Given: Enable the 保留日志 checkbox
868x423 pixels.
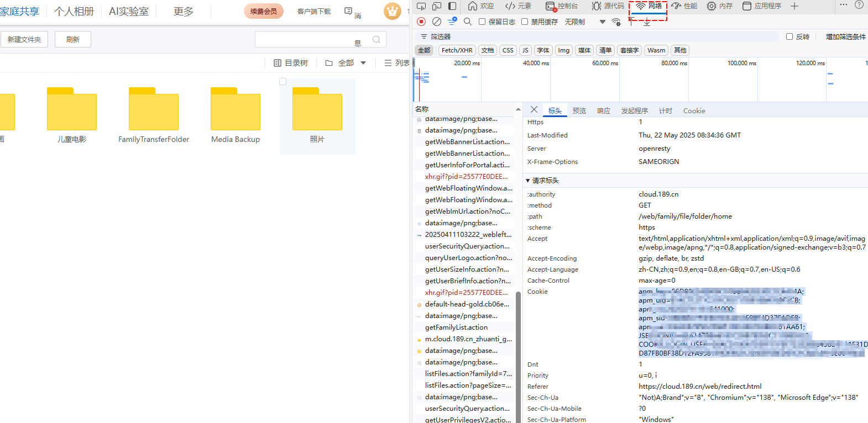Looking at the screenshot, I should pyautogui.click(x=482, y=22).
